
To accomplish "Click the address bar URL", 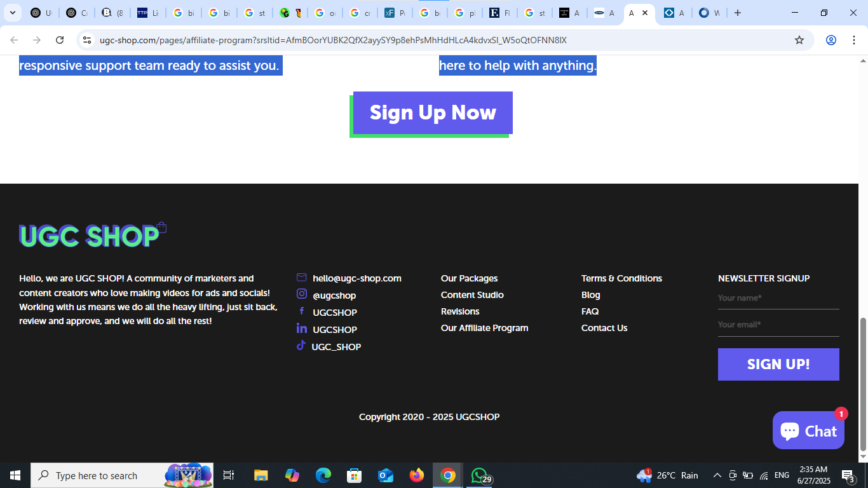I will tap(333, 40).
